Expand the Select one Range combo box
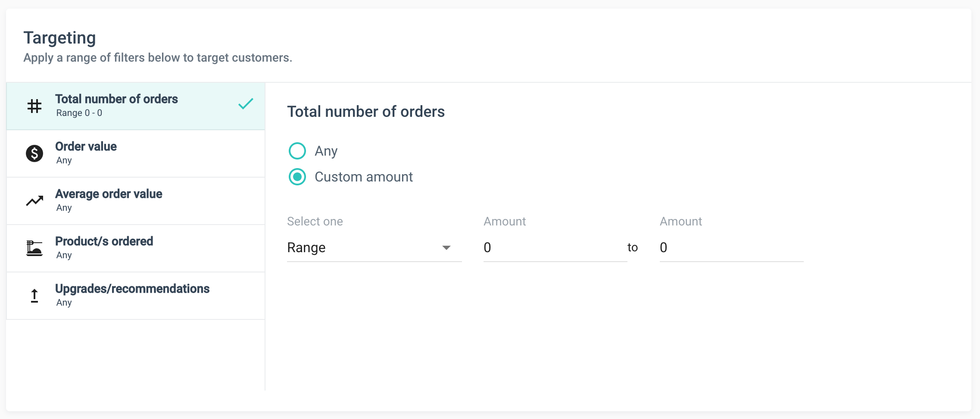 click(x=366, y=247)
